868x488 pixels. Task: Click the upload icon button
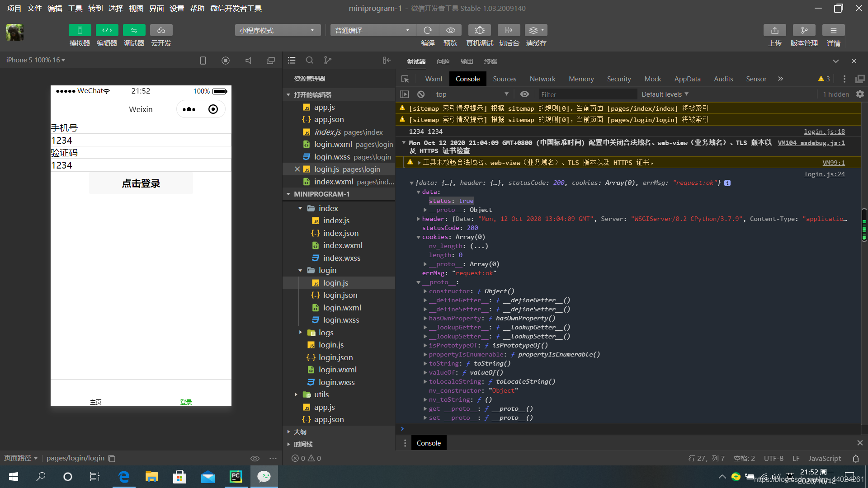pos(775,30)
